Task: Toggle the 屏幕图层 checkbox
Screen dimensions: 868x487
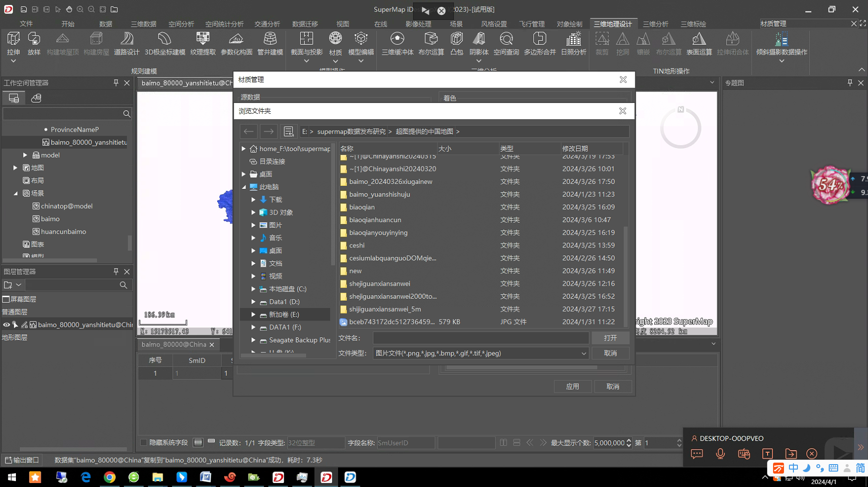Action: (6, 299)
